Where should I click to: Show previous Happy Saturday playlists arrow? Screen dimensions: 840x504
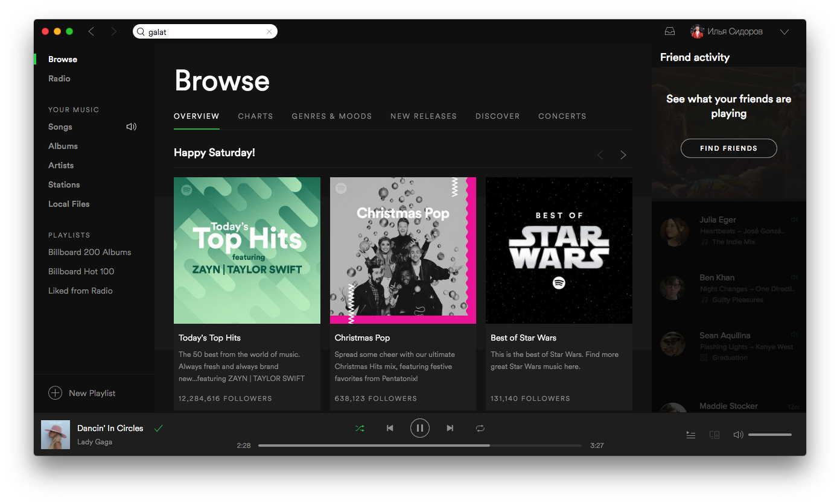(600, 155)
